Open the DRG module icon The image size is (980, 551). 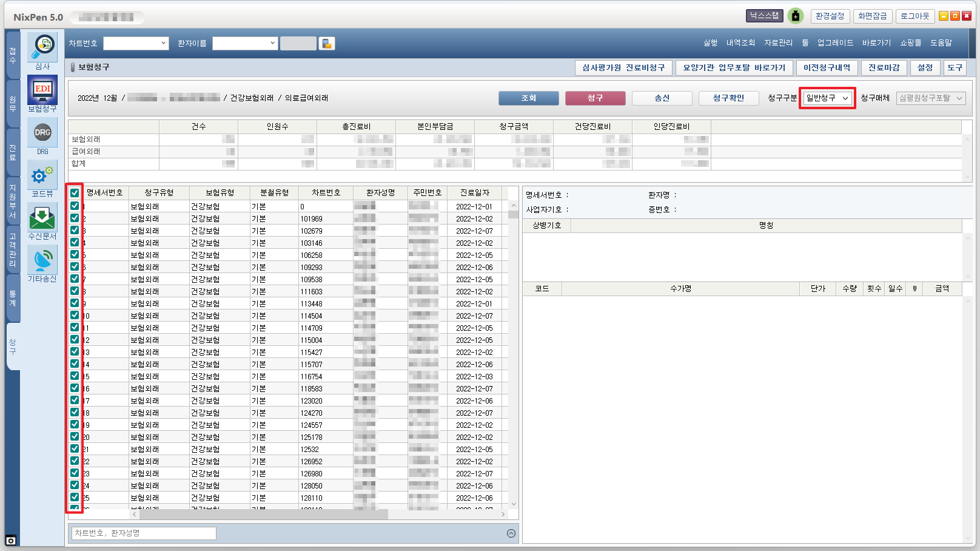pos(42,133)
